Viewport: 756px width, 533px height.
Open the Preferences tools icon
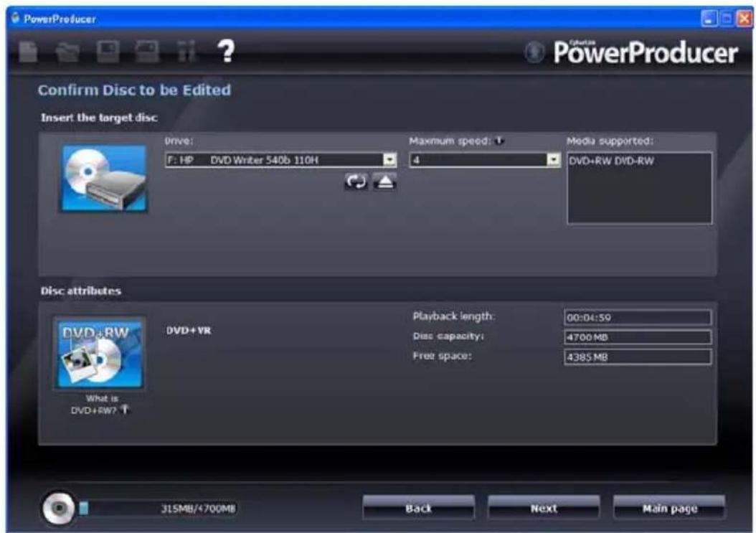coord(186,52)
